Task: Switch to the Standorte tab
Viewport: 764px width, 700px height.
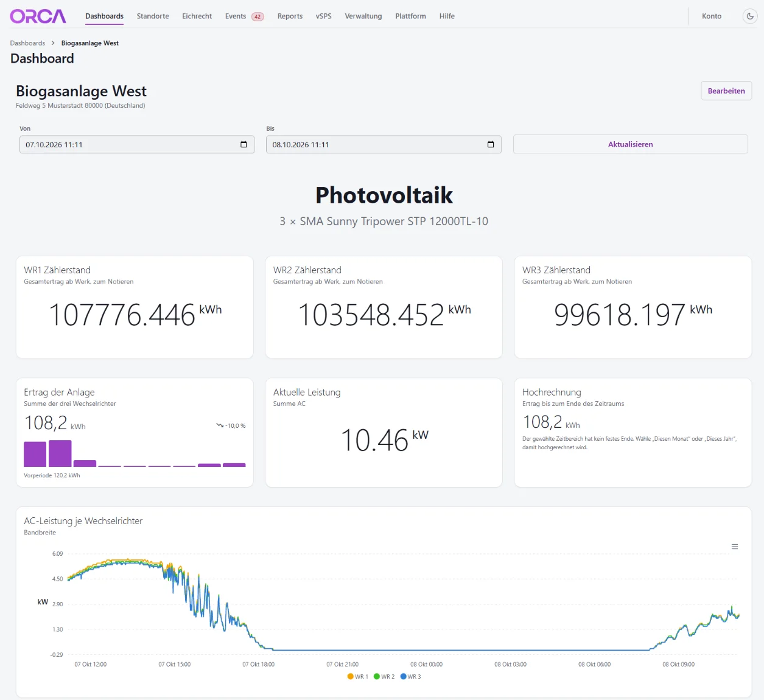Action: [153, 16]
